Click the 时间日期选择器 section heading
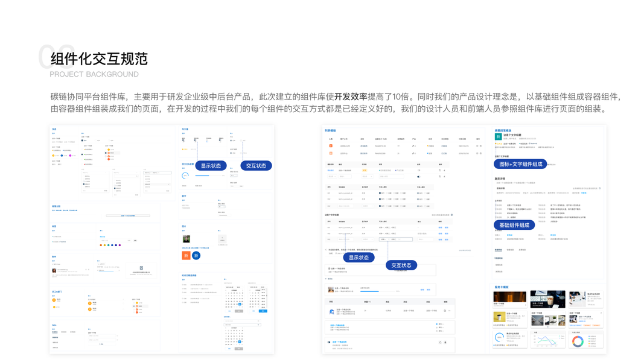644x362 pixels. 190,275
